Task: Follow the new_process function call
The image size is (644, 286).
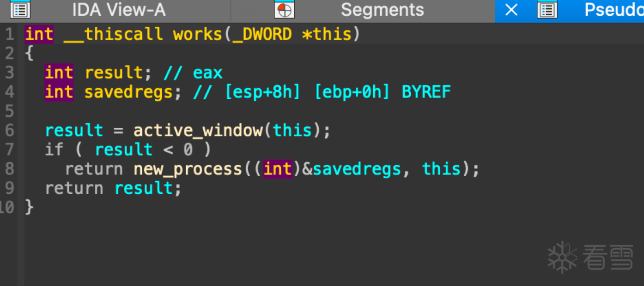Action: tap(188, 169)
